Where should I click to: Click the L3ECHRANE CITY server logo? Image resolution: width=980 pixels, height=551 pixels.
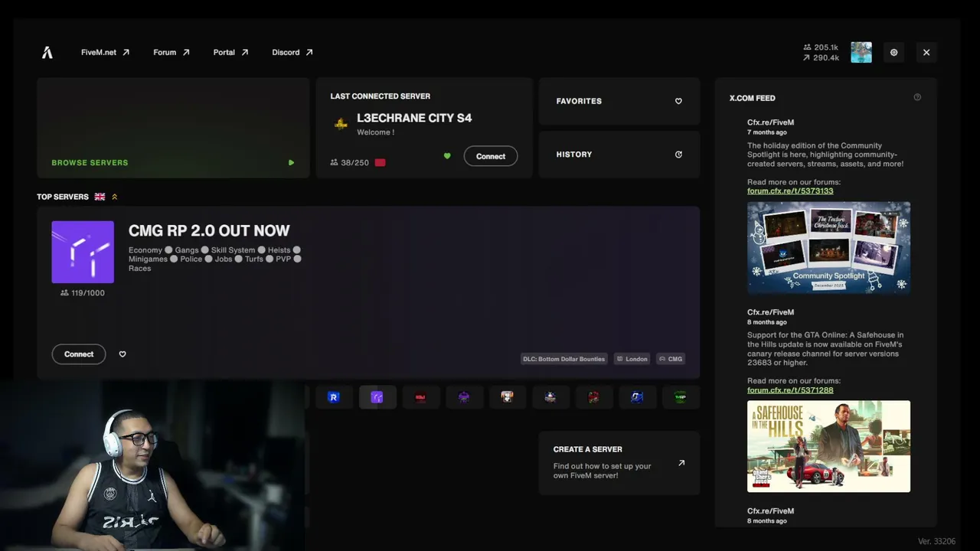(341, 123)
